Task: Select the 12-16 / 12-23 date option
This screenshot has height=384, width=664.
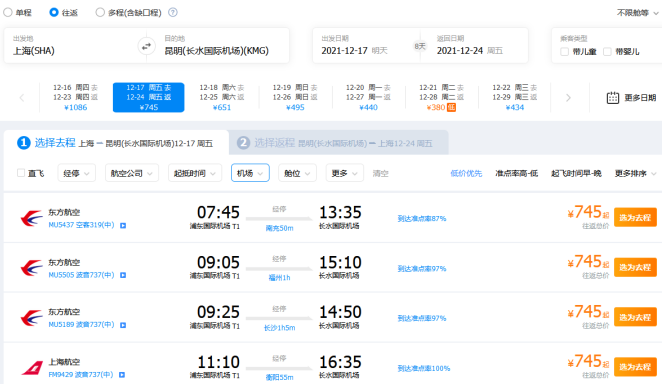Action: [75, 97]
